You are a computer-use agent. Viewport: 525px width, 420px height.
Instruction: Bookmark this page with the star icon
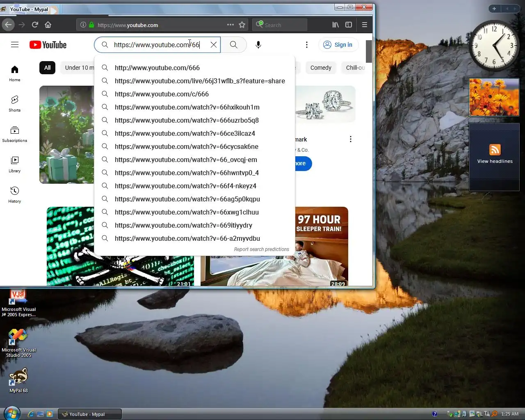coord(242,25)
